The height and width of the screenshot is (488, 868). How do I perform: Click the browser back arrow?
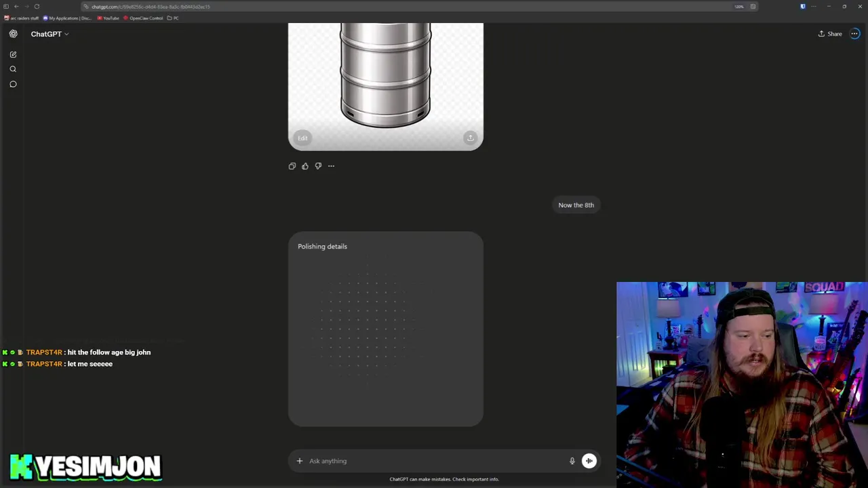(x=17, y=7)
